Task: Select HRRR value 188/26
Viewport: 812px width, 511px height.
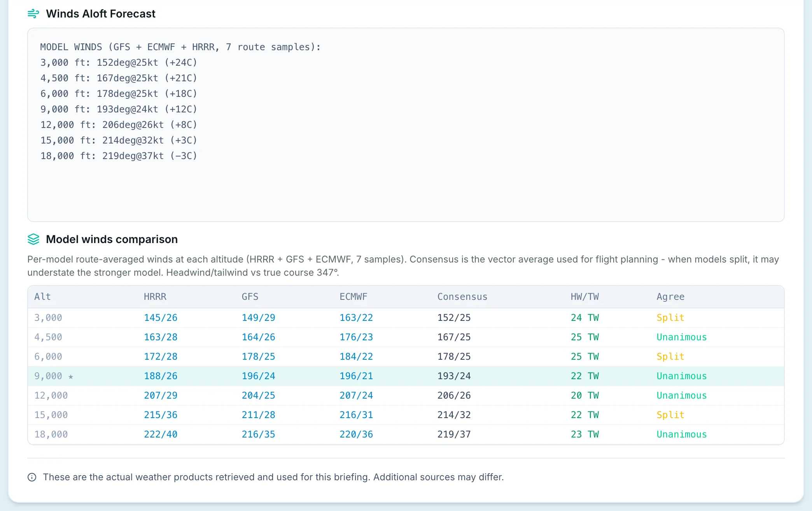Action: [161, 376]
